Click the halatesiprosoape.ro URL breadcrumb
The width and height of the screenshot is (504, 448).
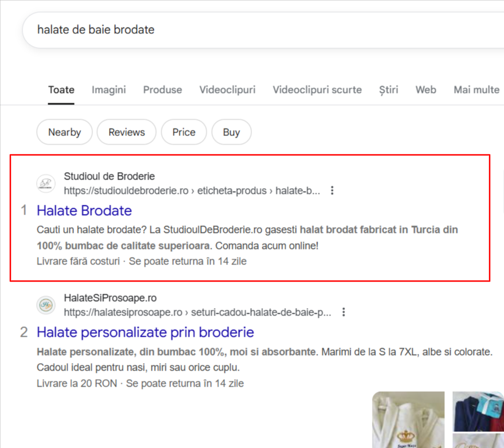[x=197, y=312]
